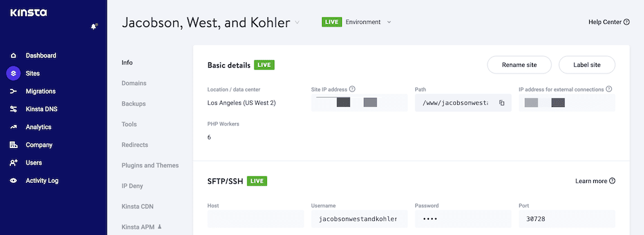644x235 pixels.
Task: Switch to Plugins and Themes tab
Action: (150, 165)
